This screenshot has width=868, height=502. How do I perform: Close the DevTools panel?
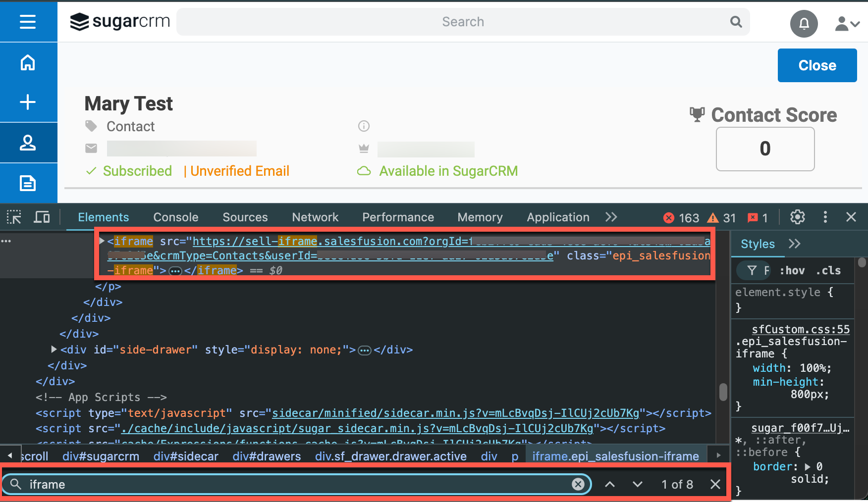[851, 217]
